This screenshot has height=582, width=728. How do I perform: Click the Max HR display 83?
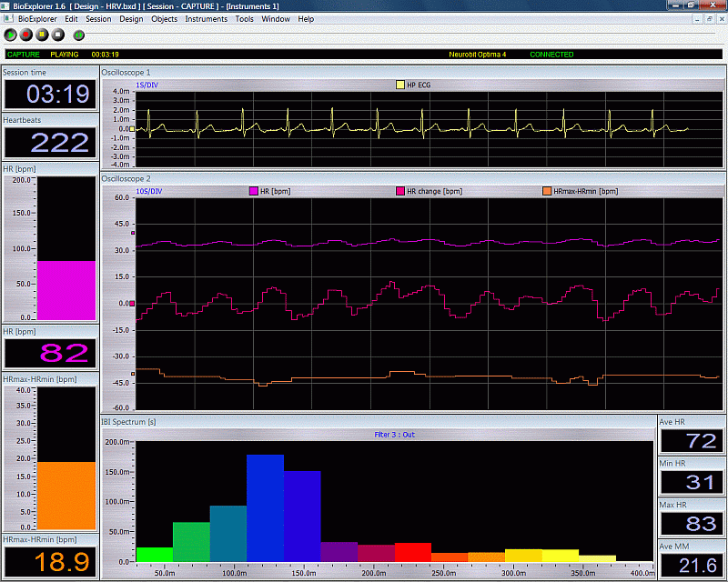[x=692, y=524]
